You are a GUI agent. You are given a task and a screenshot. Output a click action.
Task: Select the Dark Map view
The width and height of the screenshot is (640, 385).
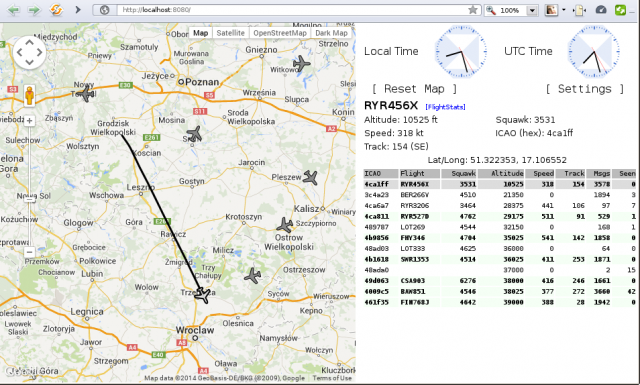click(331, 33)
